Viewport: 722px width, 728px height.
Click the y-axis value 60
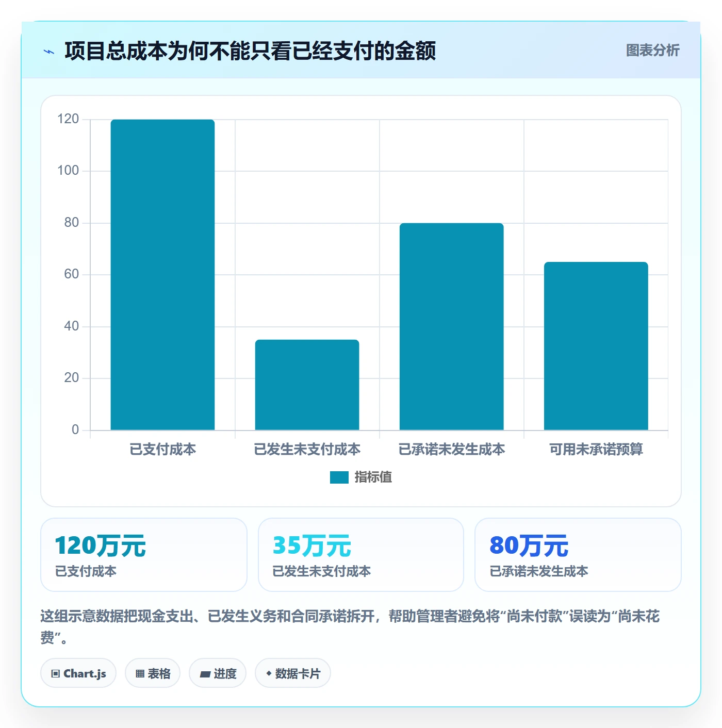click(72, 274)
